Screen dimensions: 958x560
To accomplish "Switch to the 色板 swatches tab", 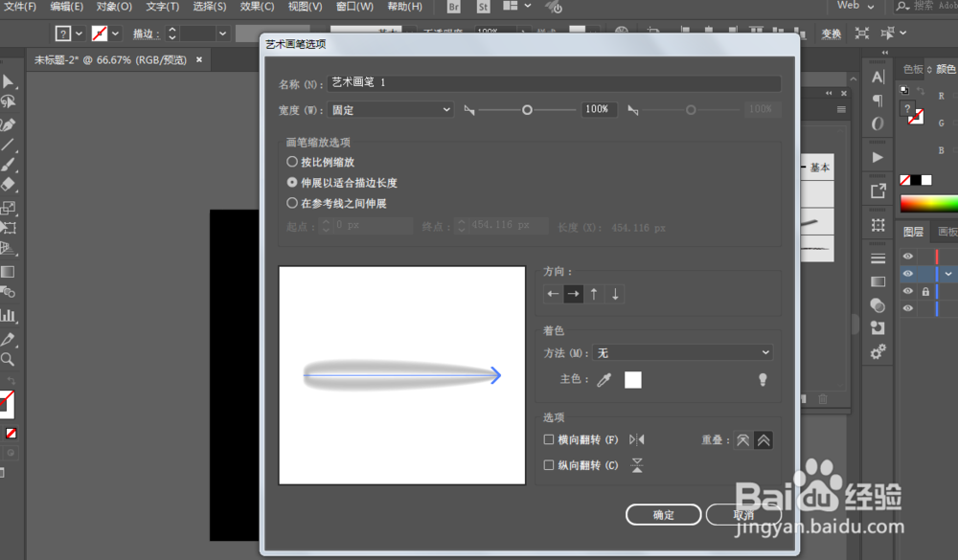I will click(913, 69).
